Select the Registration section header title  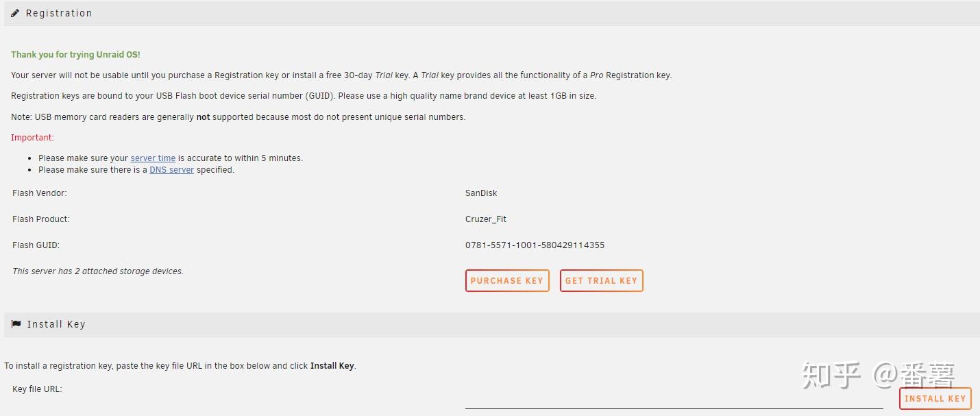(59, 13)
